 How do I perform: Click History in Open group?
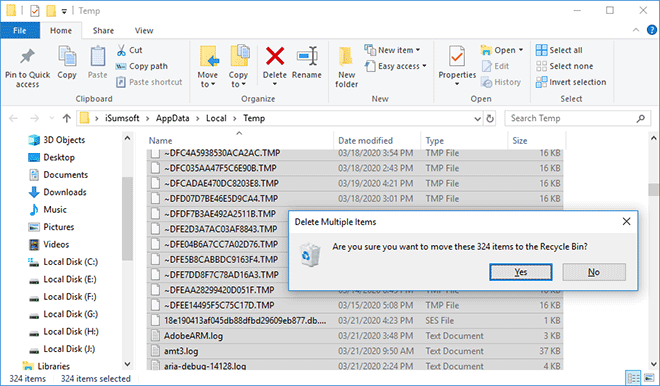click(x=501, y=82)
